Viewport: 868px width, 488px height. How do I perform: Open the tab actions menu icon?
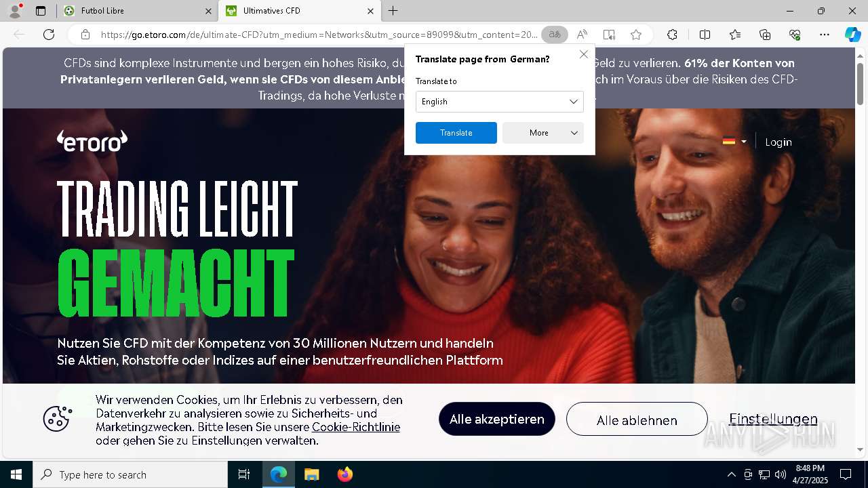(x=41, y=11)
